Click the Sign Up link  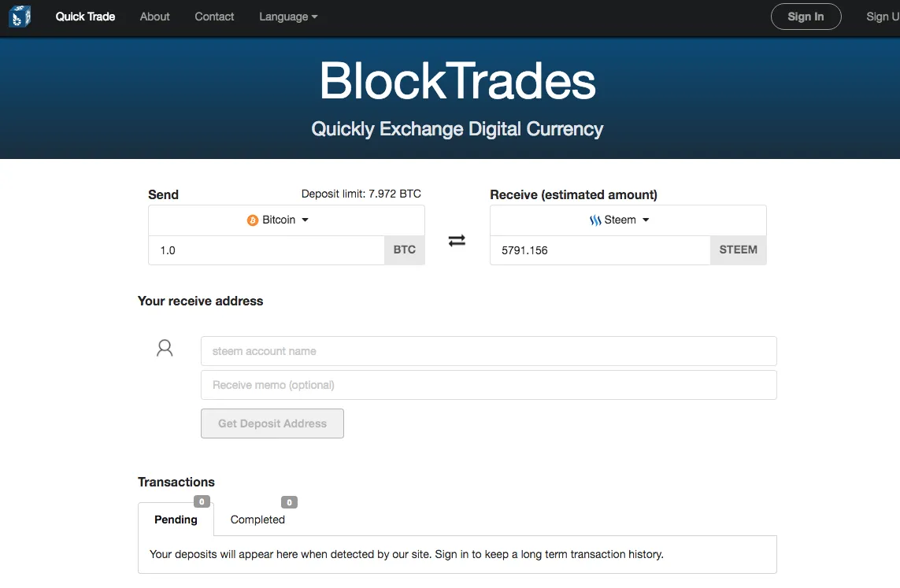(x=883, y=17)
